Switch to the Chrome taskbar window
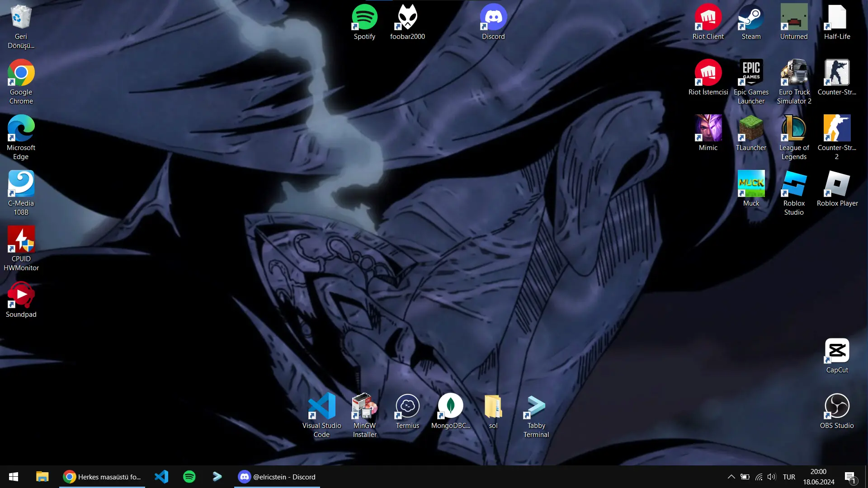The width and height of the screenshot is (868, 488). pyautogui.click(x=102, y=477)
